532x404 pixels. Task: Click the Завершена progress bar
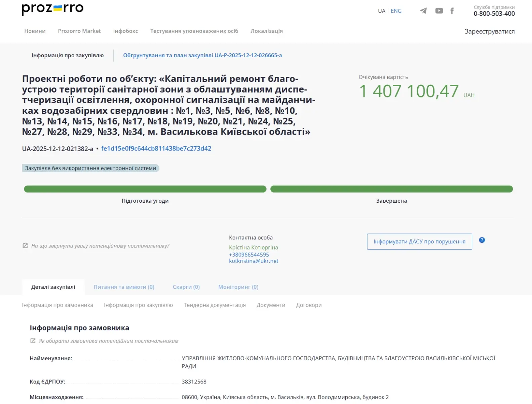pos(392,189)
